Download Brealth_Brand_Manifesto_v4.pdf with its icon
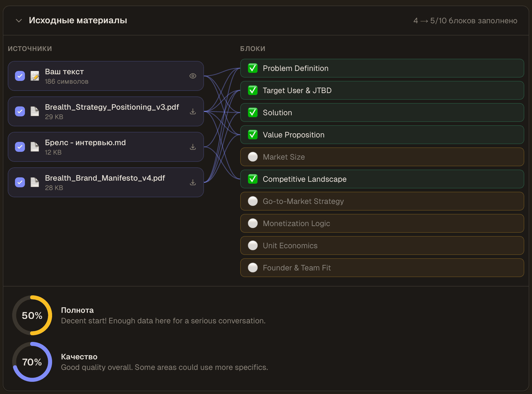Viewport: 532px width, 394px height. tap(193, 182)
